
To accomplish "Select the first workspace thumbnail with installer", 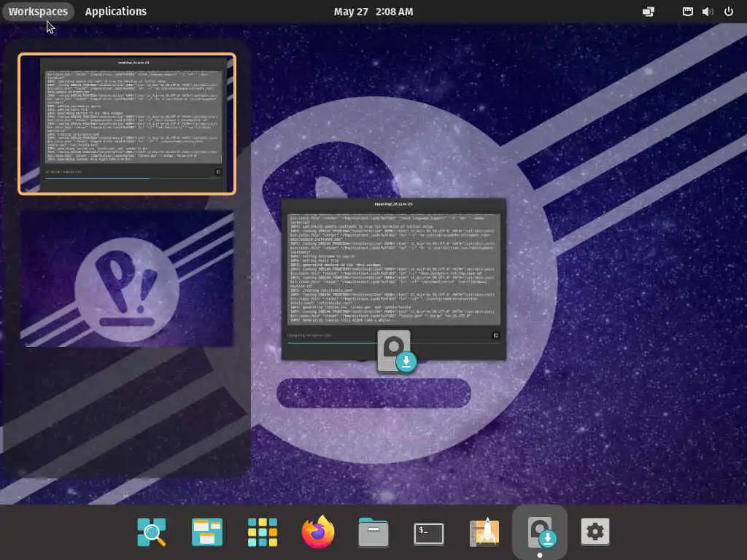I will tap(127, 124).
